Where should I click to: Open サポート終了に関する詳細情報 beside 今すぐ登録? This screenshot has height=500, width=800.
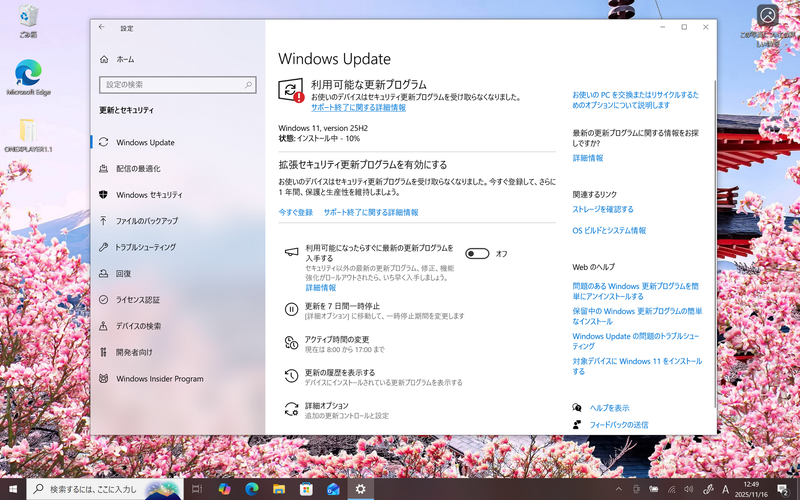[x=371, y=212]
